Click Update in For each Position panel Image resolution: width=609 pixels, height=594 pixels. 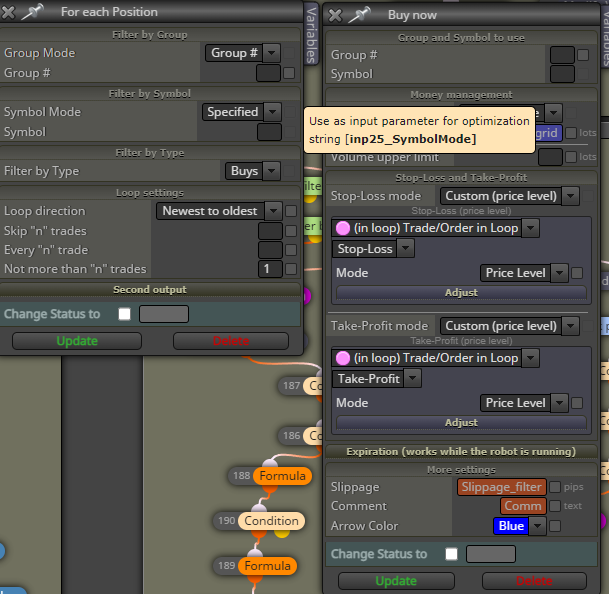coord(77,341)
